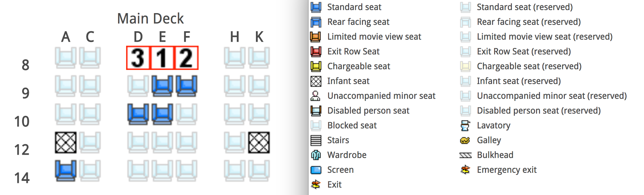Click selected seat 8F marked 2

click(x=186, y=58)
